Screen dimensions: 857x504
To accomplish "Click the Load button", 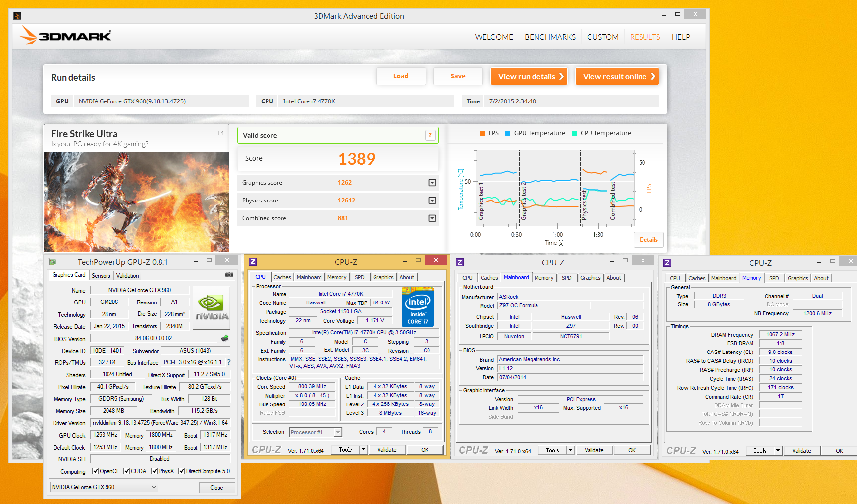I will pos(401,76).
